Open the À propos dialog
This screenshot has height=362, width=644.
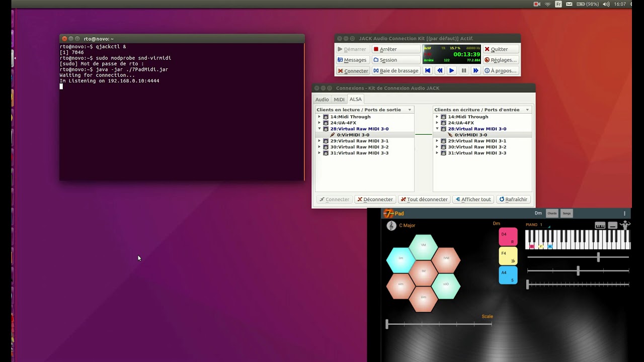[501, 71]
